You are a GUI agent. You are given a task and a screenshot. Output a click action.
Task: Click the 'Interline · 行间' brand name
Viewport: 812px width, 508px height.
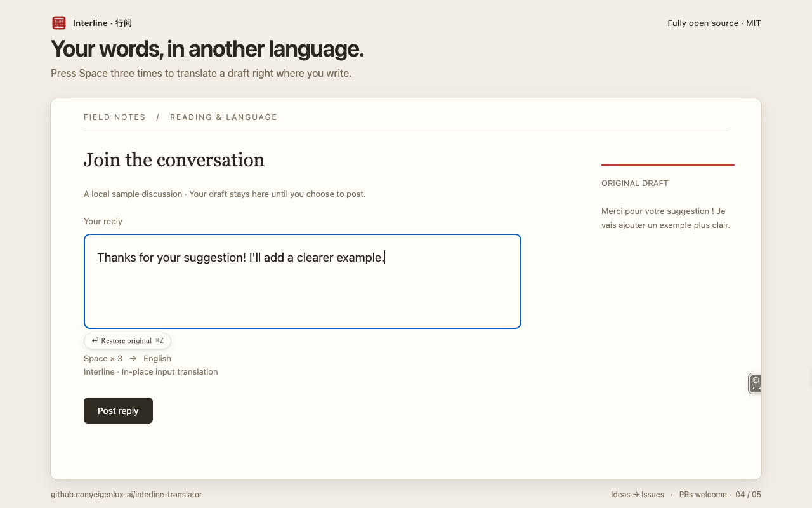pos(102,23)
